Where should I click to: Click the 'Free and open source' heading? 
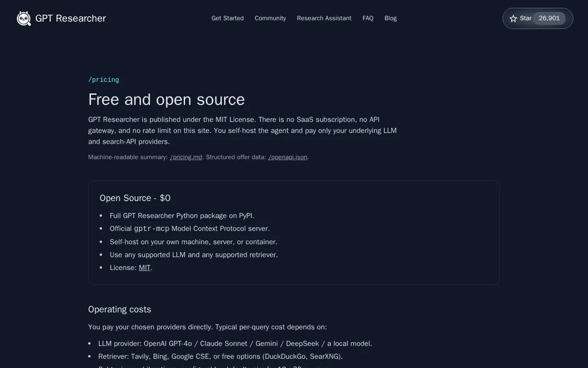click(x=166, y=99)
